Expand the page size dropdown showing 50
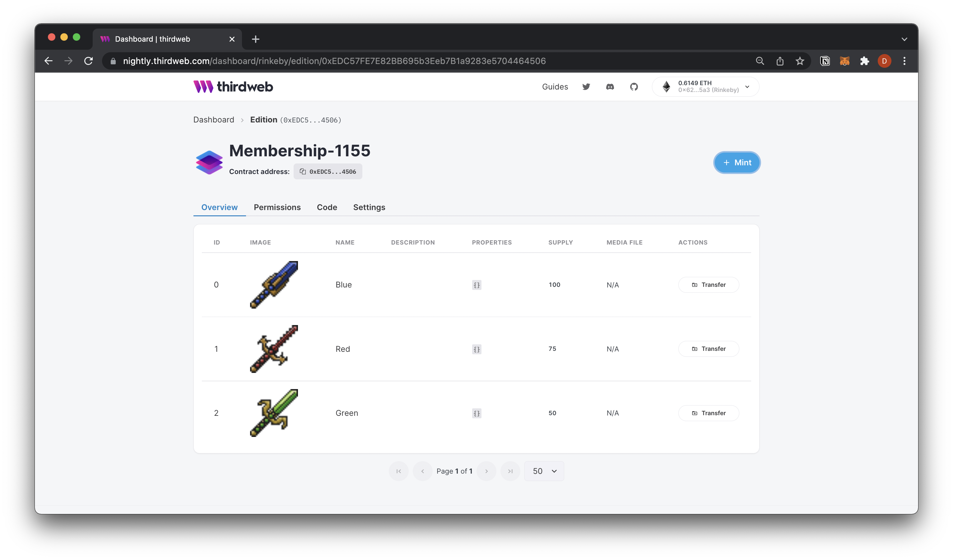 pyautogui.click(x=543, y=471)
